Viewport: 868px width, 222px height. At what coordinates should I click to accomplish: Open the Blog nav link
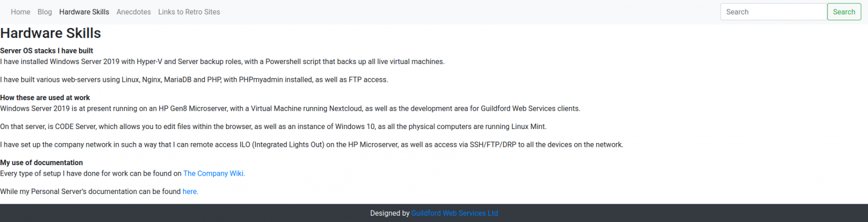click(x=44, y=12)
